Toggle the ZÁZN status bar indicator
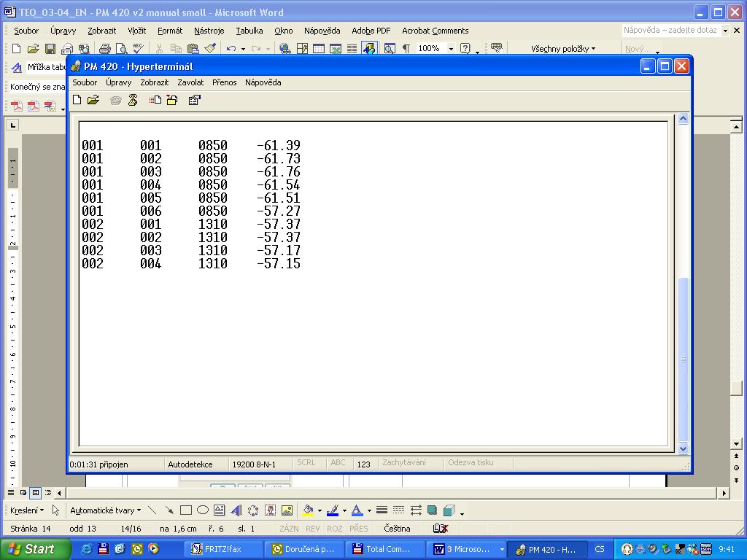 click(x=289, y=529)
